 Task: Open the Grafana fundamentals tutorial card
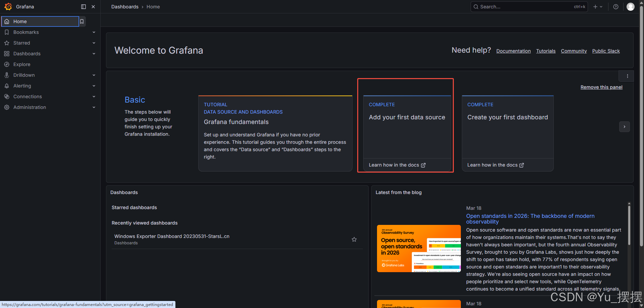pyautogui.click(x=275, y=133)
